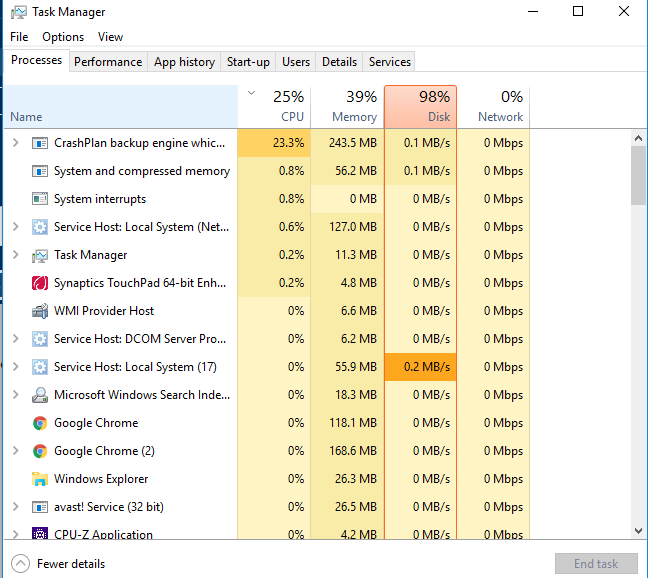Click the CPU-Z Application icon

click(40, 533)
